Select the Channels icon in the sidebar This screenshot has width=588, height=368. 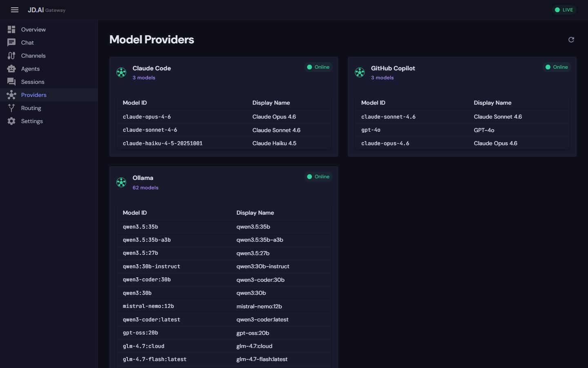click(x=11, y=55)
